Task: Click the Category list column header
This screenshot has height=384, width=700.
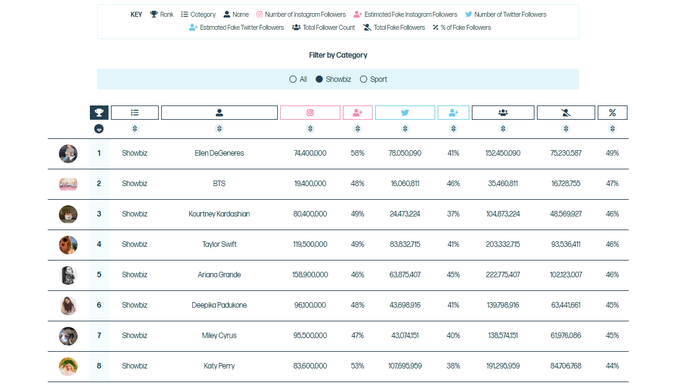Action: [x=134, y=113]
